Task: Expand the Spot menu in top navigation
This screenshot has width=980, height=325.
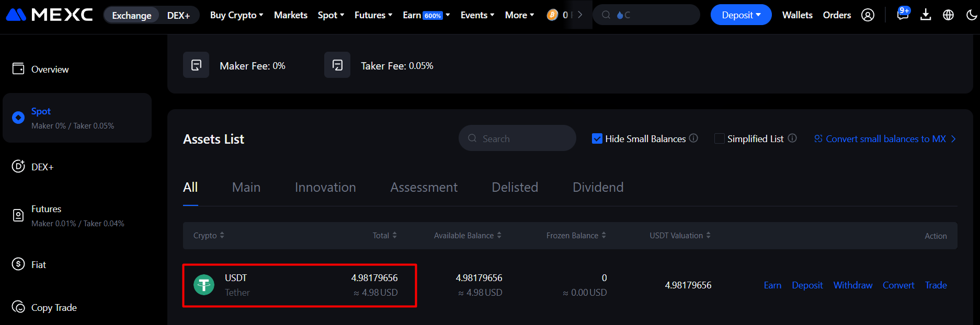Action: click(331, 15)
